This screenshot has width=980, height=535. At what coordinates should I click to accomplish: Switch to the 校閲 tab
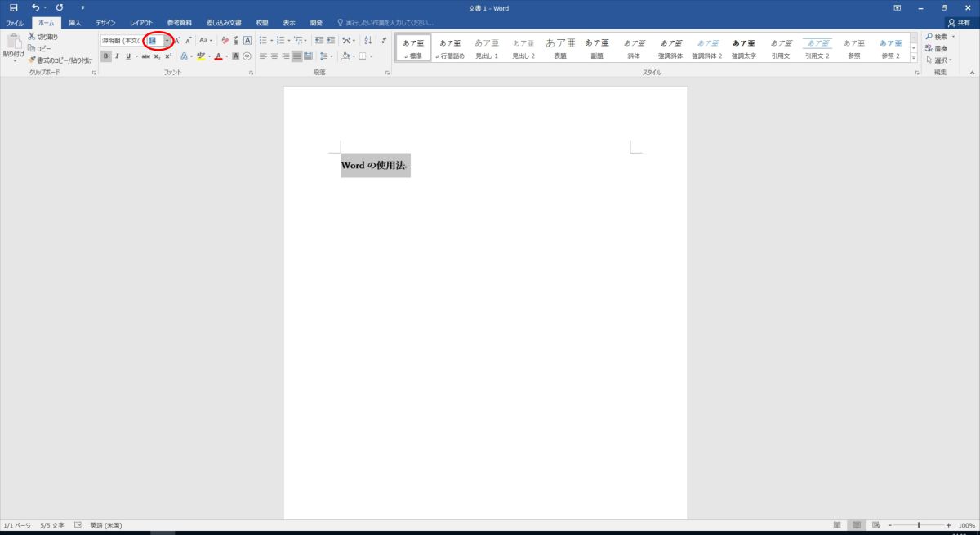(261, 23)
